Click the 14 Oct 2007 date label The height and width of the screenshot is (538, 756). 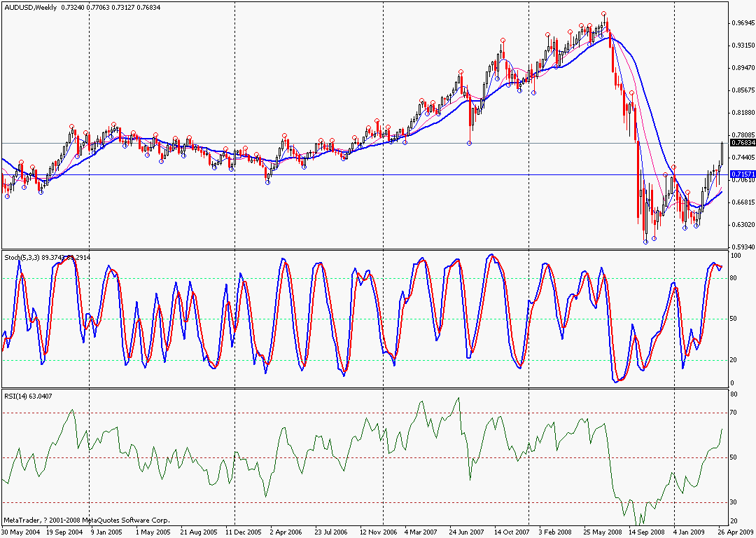[x=512, y=532]
